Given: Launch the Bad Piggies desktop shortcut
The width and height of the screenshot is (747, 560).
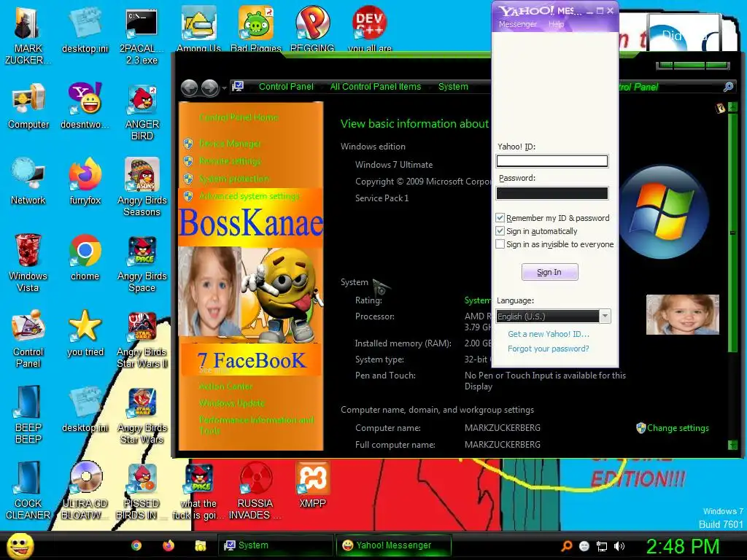Looking at the screenshot, I should 256,28.
